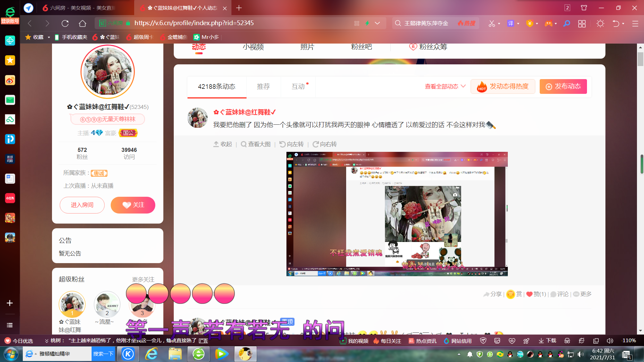This screenshot has width=644, height=362.
Task: Open the game controller toolbar icon
Action: 548,23
